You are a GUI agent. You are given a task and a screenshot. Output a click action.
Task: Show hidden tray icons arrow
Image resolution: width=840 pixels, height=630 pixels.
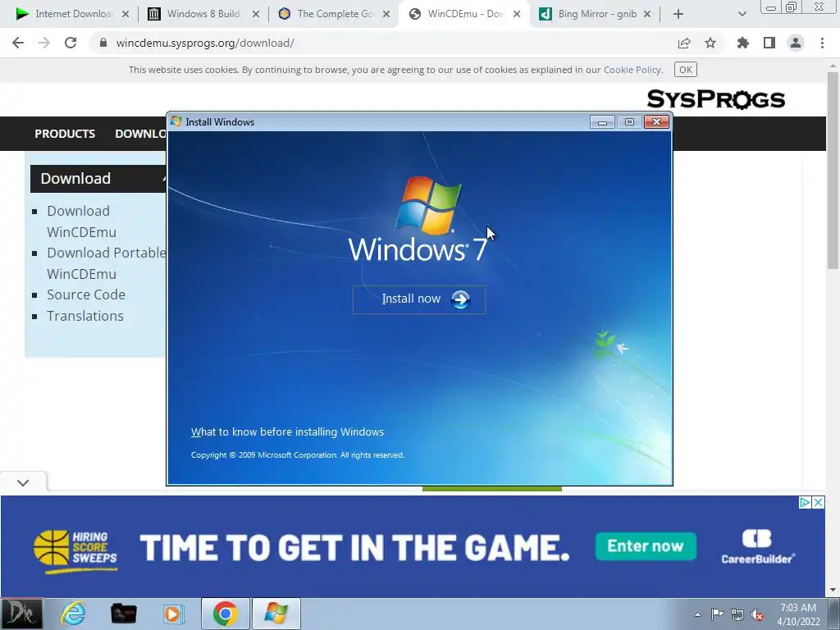click(697, 614)
